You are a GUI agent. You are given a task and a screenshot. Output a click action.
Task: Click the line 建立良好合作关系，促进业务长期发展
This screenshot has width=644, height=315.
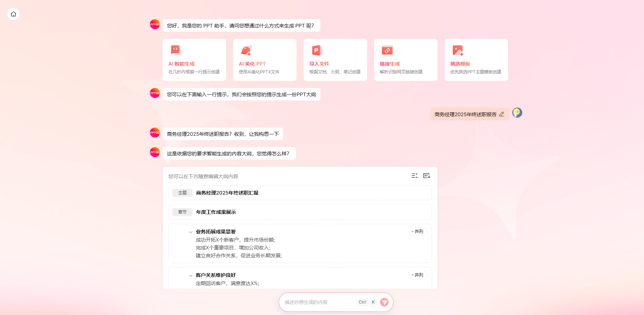[x=239, y=255]
